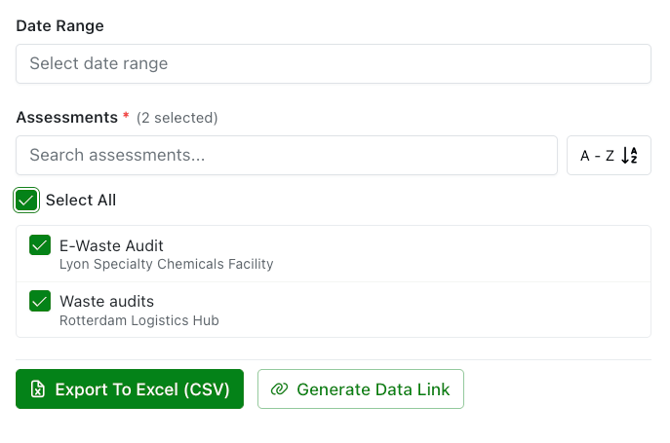The width and height of the screenshot is (670, 443).
Task: Focus the Search assessments input field
Action: [x=286, y=155]
